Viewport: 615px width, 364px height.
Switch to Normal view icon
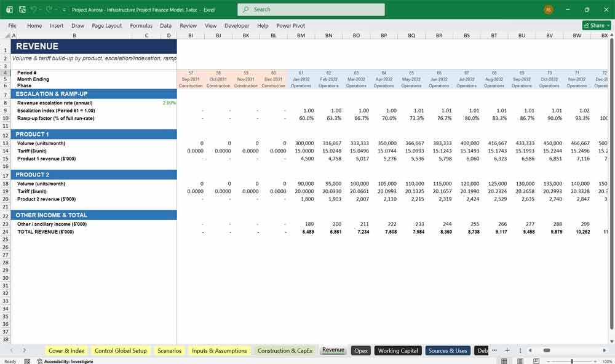tap(504, 361)
